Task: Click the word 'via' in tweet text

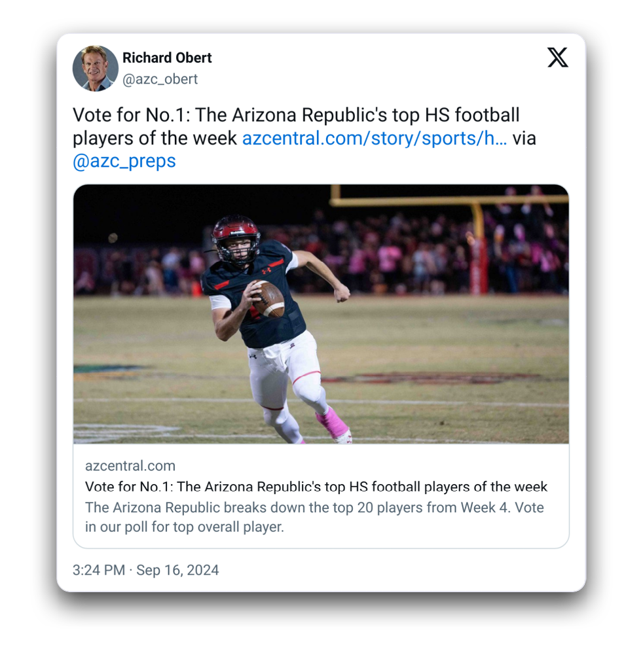Action: [524, 138]
